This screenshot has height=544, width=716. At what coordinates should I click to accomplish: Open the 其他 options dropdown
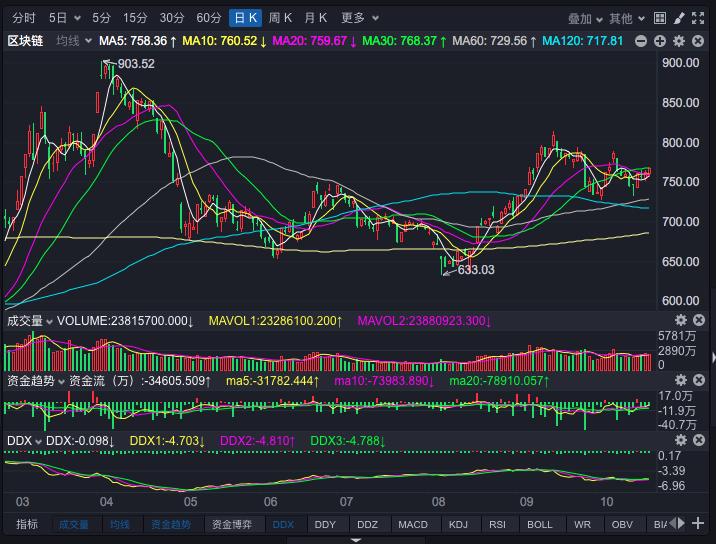(x=626, y=19)
